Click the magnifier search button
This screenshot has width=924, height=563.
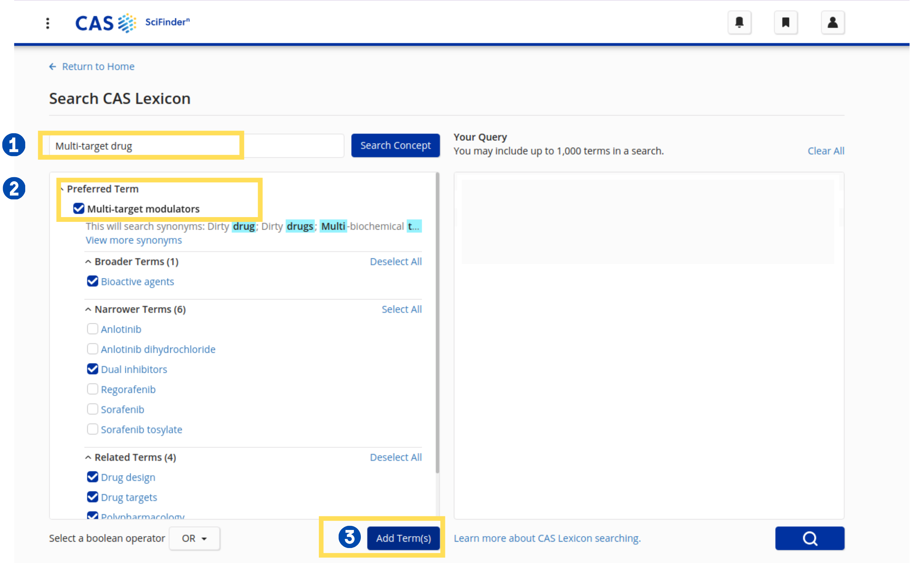809,538
